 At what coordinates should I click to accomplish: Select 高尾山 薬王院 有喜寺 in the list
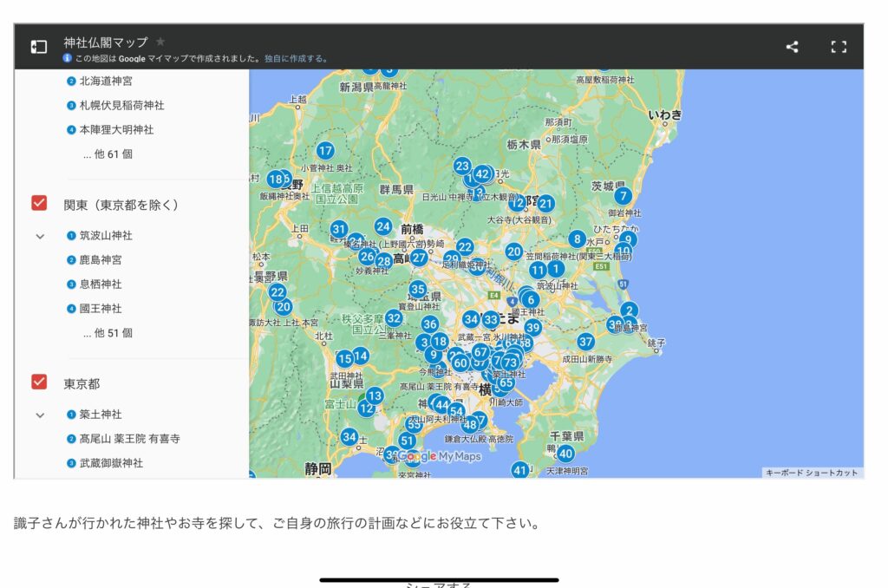pyautogui.click(x=129, y=439)
